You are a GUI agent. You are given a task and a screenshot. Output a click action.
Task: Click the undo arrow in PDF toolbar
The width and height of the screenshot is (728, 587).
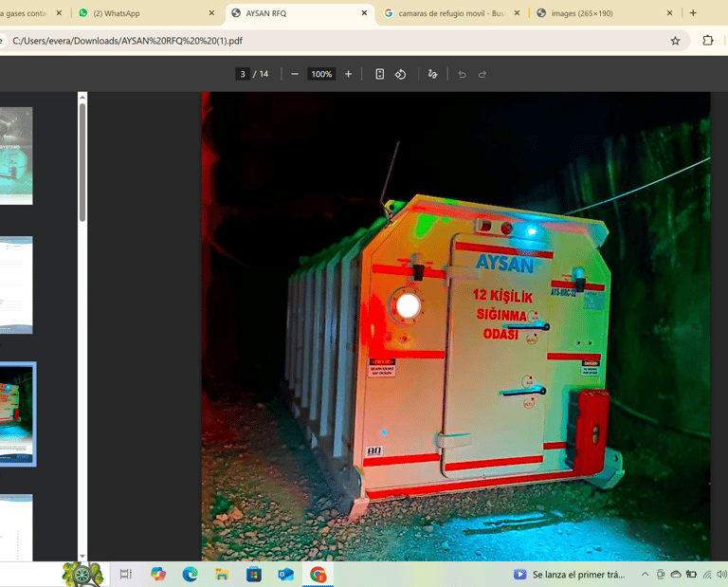click(x=462, y=74)
